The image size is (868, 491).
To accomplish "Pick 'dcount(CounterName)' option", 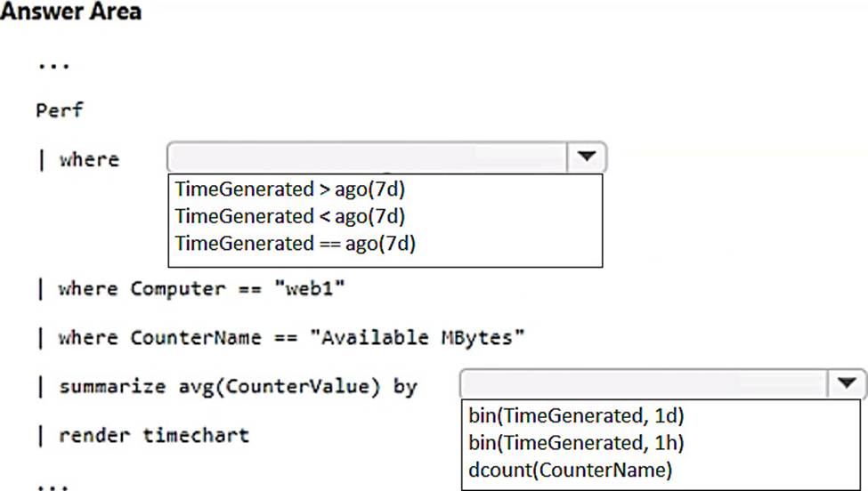I will pos(570,469).
